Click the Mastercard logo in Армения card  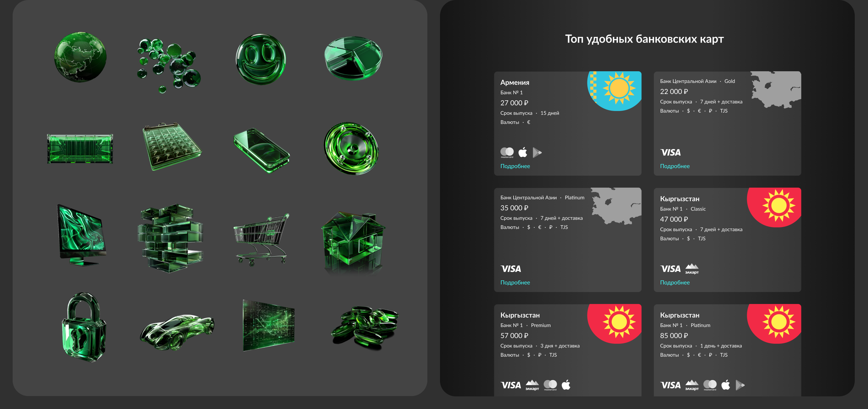pos(507,153)
